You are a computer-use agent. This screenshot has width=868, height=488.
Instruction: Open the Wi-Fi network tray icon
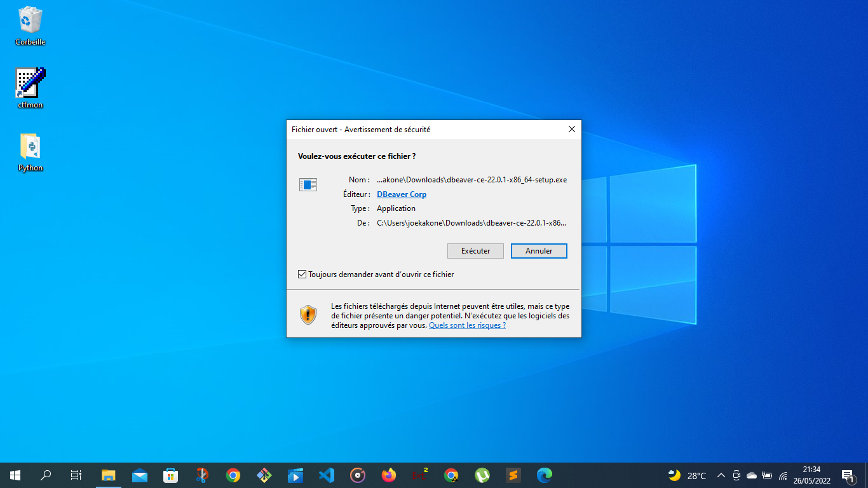(783, 475)
